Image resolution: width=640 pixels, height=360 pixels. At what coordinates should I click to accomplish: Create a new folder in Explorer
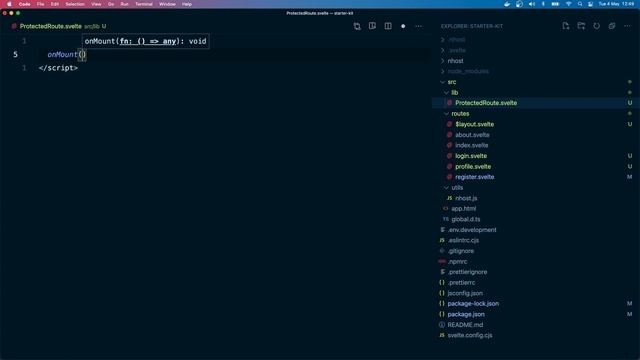tap(581, 26)
